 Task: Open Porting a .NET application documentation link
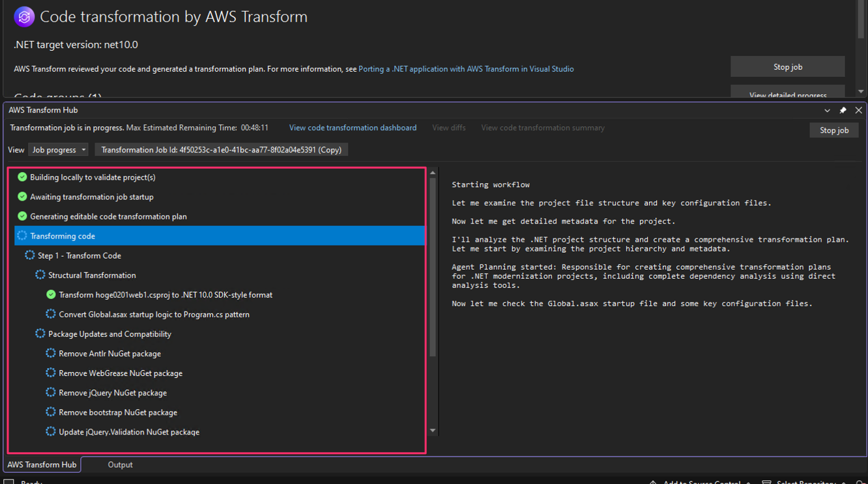click(466, 69)
